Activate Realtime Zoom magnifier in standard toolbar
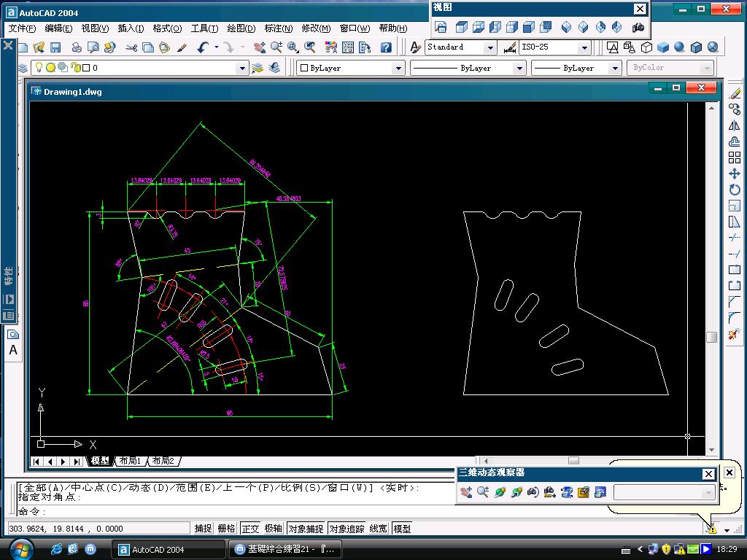The height and width of the screenshot is (560, 747). point(276,47)
